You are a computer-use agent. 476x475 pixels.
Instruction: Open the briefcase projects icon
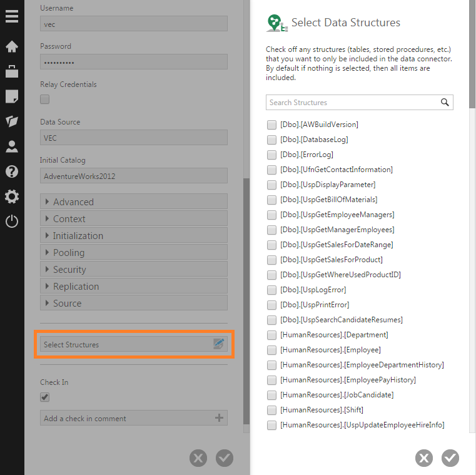pos(12,71)
